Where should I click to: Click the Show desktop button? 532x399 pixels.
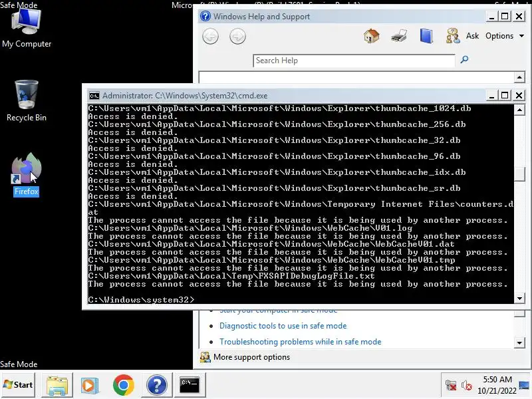pyautogui.click(x=525, y=385)
